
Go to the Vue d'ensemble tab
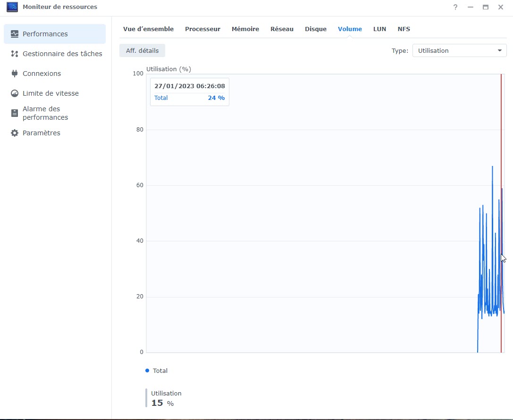(148, 29)
